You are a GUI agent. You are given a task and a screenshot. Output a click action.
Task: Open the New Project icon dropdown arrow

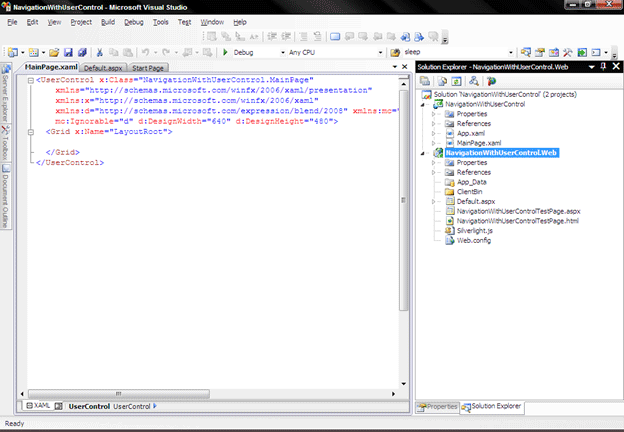point(23,53)
